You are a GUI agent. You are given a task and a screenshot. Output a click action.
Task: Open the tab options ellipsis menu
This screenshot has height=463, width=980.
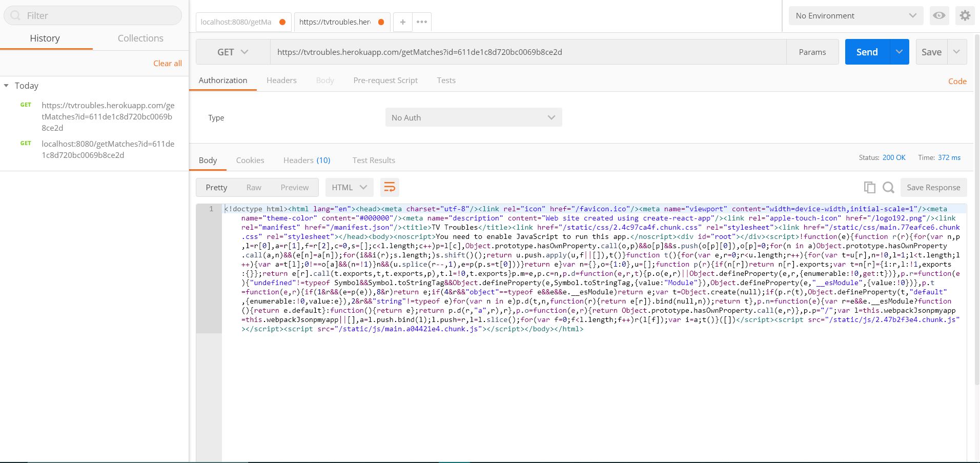422,22
